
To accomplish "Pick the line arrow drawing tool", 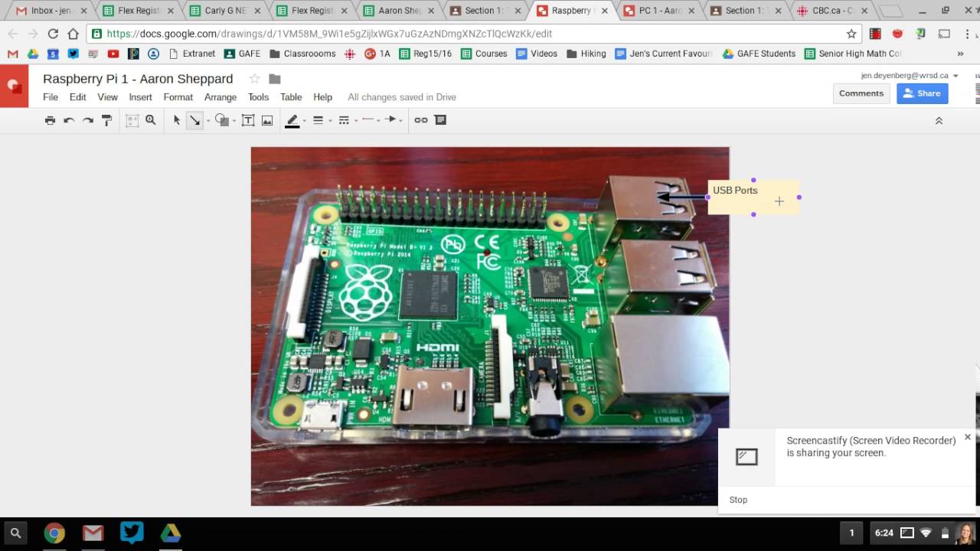I will click(x=195, y=120).
